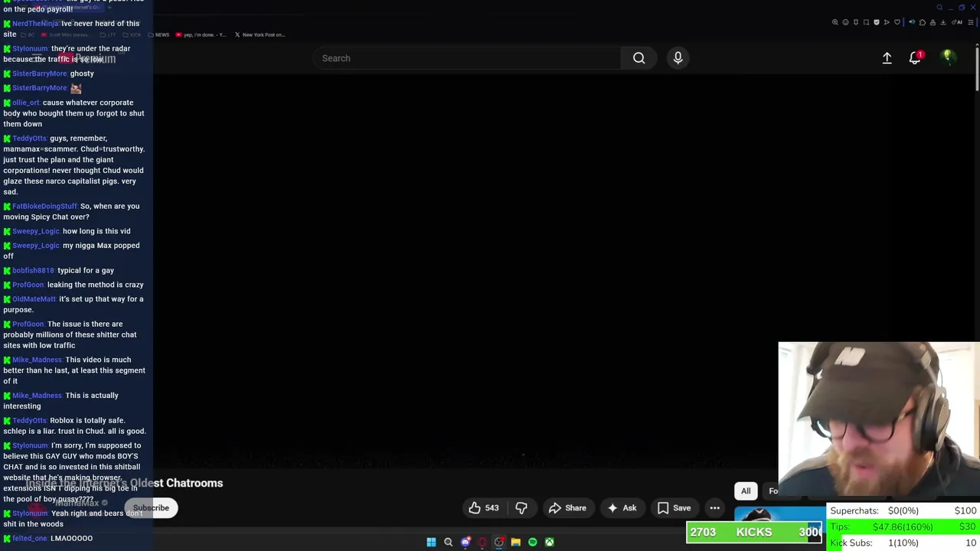Click the snapshot selection toolbar icon
Screen dimensions: 980x551
(866, 22)
